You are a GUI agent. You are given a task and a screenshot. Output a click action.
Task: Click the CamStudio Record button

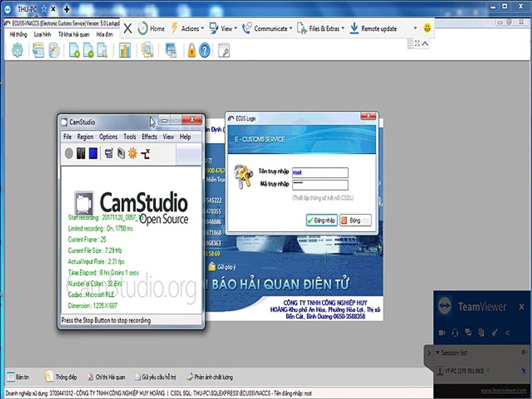click(x=69, y=154)
